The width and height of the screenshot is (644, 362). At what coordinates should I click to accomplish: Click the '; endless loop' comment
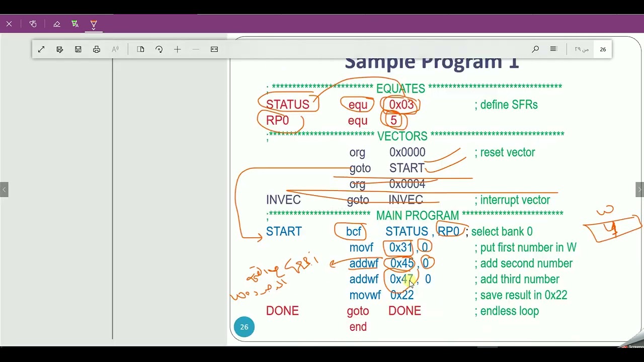tap(507, 311)
